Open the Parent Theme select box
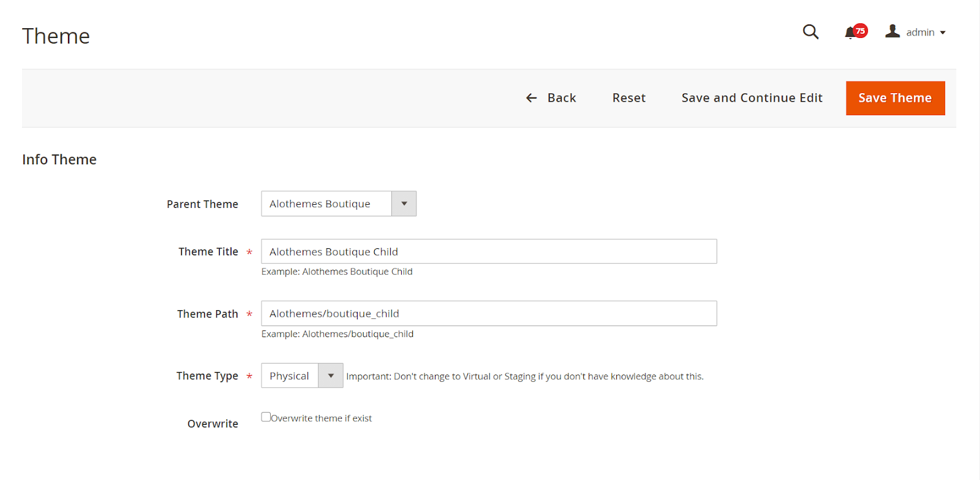Image resolution: width=980 pixels, height=480 pixels. pyautogui.click(x=326, y=204)
